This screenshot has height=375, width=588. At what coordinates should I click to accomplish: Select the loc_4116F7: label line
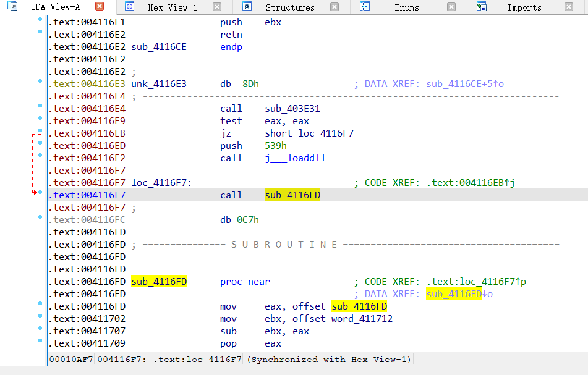[161, 183]
